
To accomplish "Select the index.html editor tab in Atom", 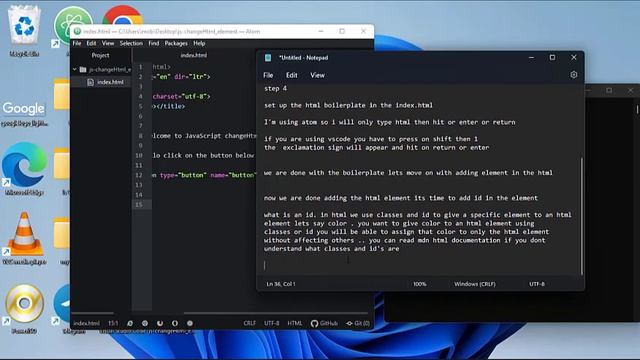I will 194,55.
